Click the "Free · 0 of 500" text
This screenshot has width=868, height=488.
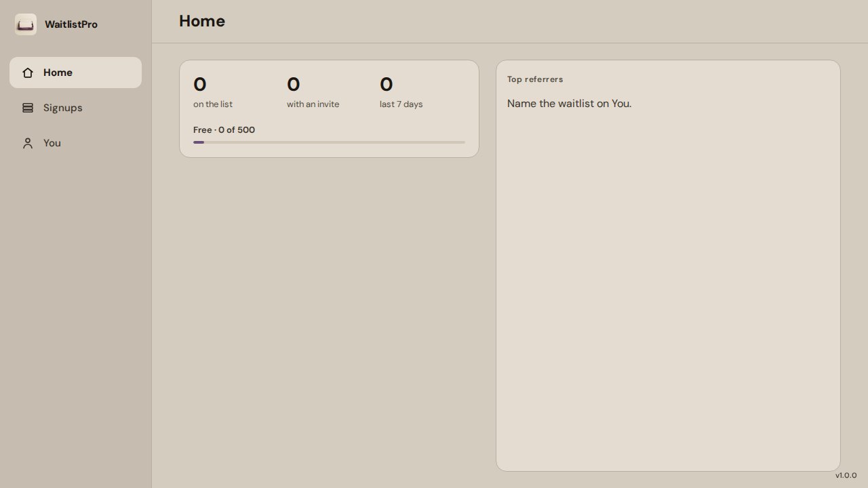coord(224,130)
